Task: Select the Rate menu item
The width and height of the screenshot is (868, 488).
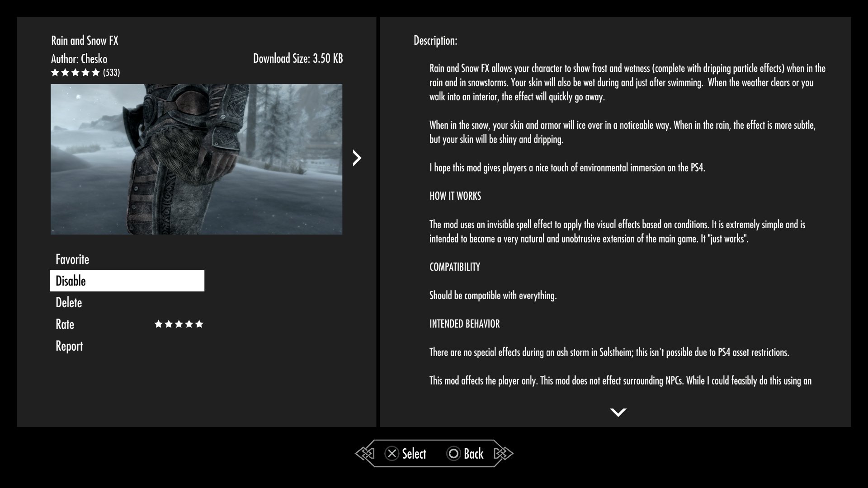Action: (x=65, y=324)
